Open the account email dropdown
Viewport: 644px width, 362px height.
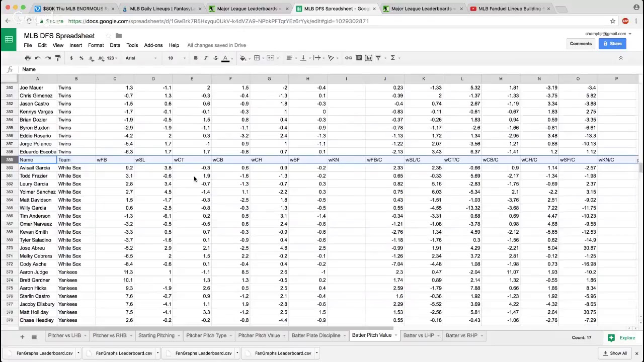608,34
